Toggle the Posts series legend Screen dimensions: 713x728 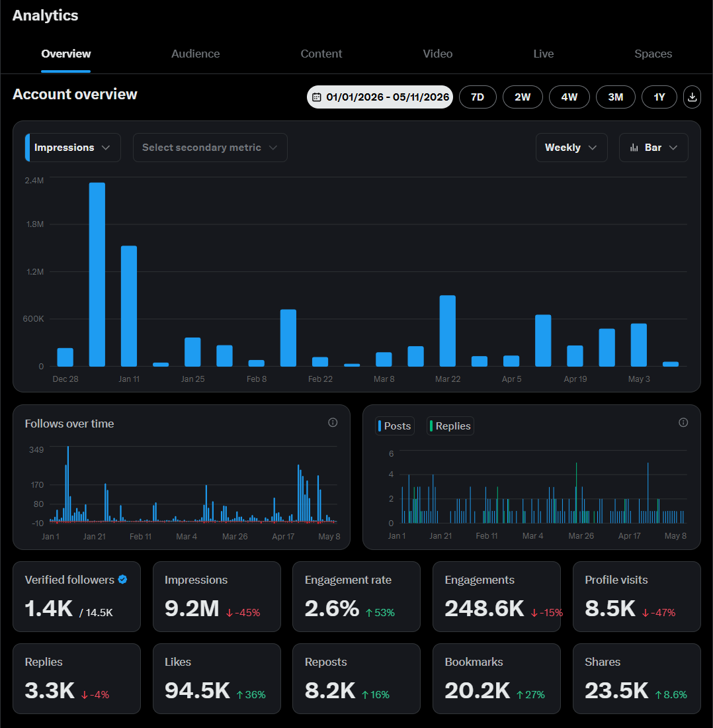[x=395, y=426]
